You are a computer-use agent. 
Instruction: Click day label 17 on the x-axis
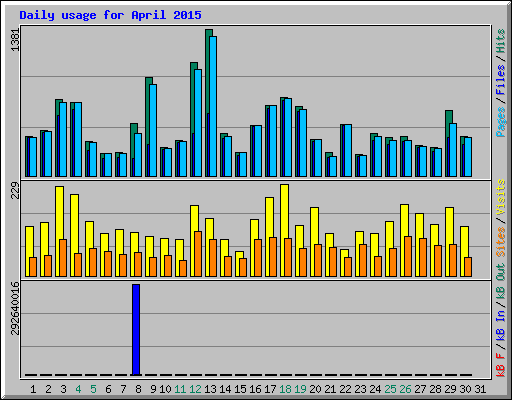pos(270,389)
